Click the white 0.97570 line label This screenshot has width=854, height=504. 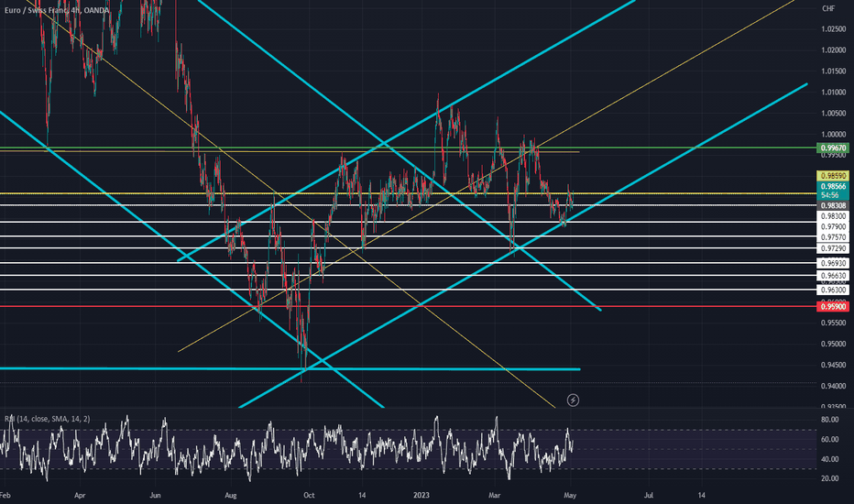pos(833,237)
